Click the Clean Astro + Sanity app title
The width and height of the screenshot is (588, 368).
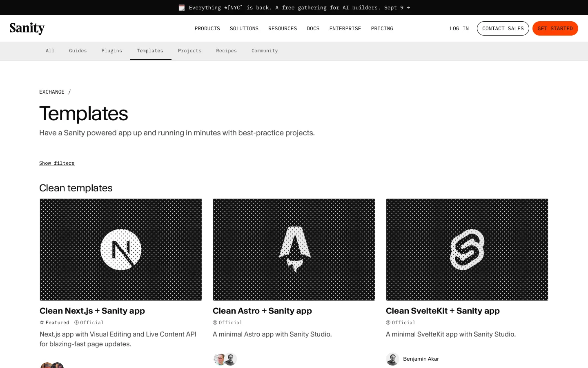[x=262, y=311]
